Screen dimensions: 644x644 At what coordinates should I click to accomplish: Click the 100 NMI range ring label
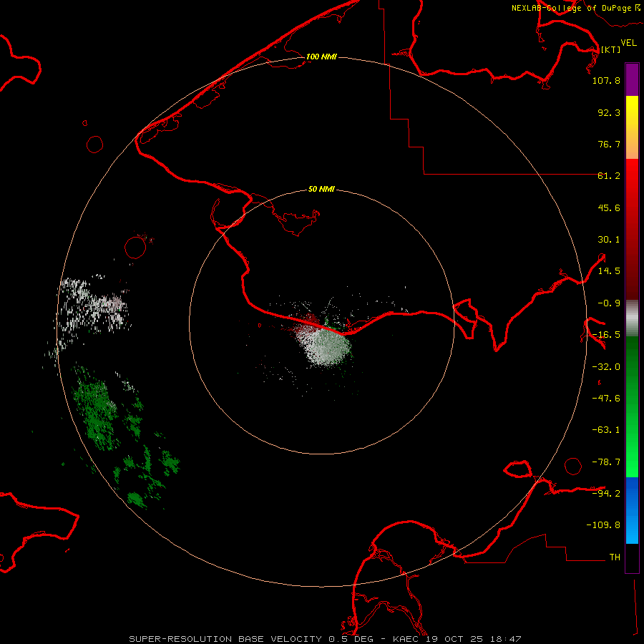321,57
